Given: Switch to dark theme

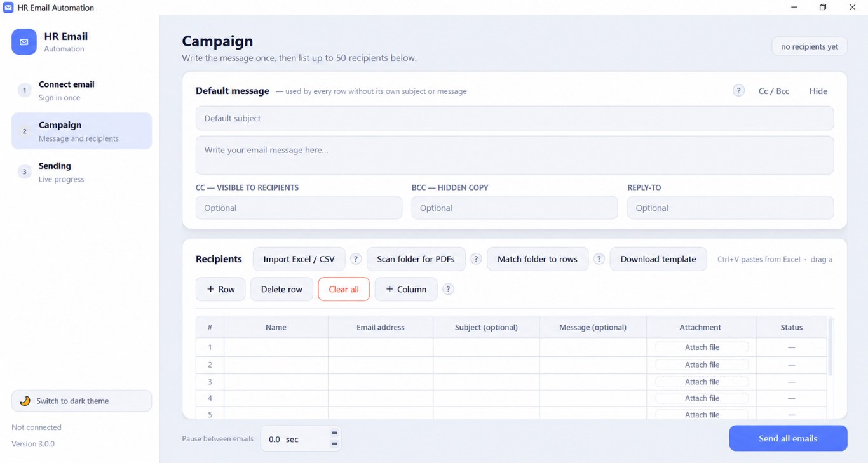Looking at the screenshot, I should click(81, 401).
